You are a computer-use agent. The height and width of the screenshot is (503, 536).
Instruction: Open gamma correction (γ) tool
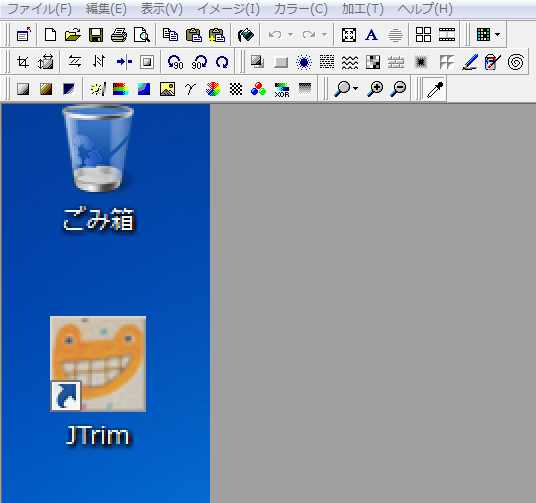(190, 89)
